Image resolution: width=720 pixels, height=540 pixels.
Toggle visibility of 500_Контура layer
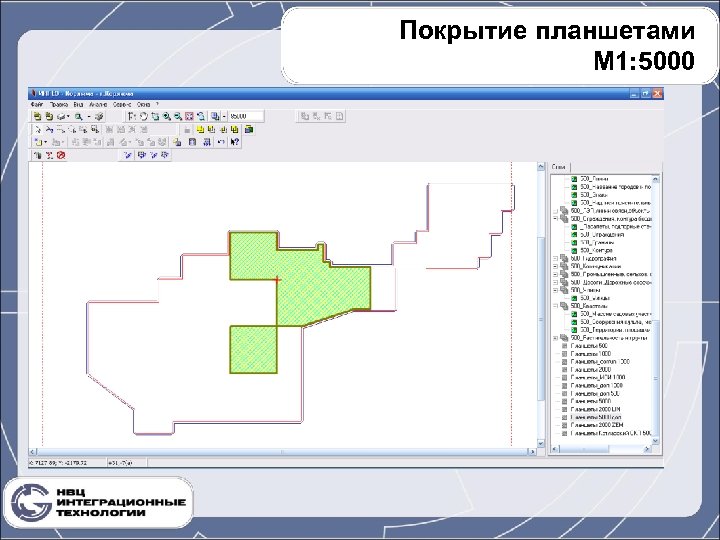[574, 251]
